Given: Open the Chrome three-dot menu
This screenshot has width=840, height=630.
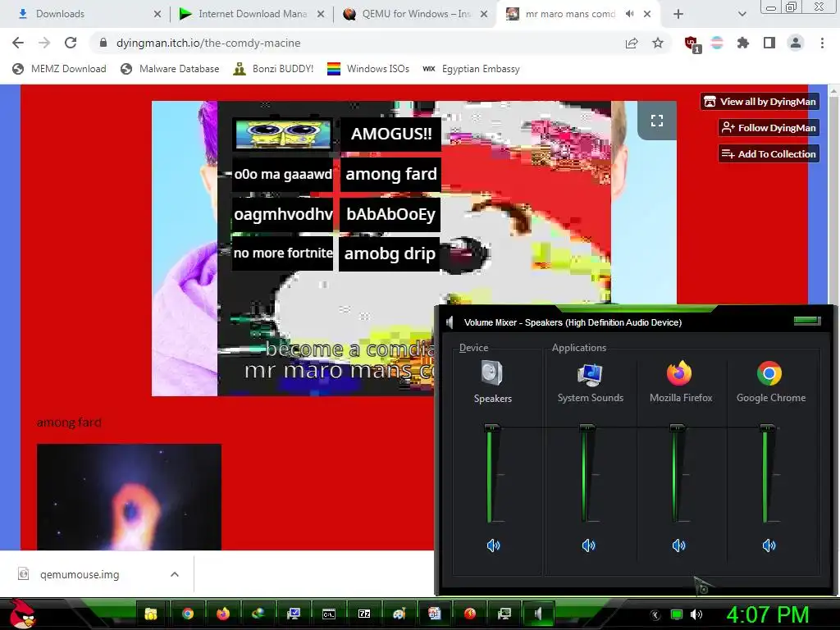Looking at the screenshot, I should pyautogui.click(x=822, y=43).
